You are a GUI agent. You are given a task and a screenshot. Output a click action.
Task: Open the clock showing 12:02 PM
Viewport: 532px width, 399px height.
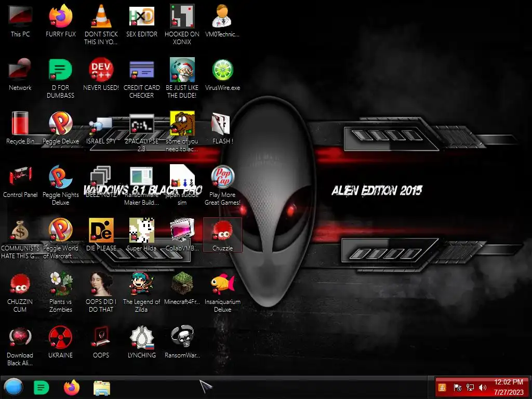(509, 387)
